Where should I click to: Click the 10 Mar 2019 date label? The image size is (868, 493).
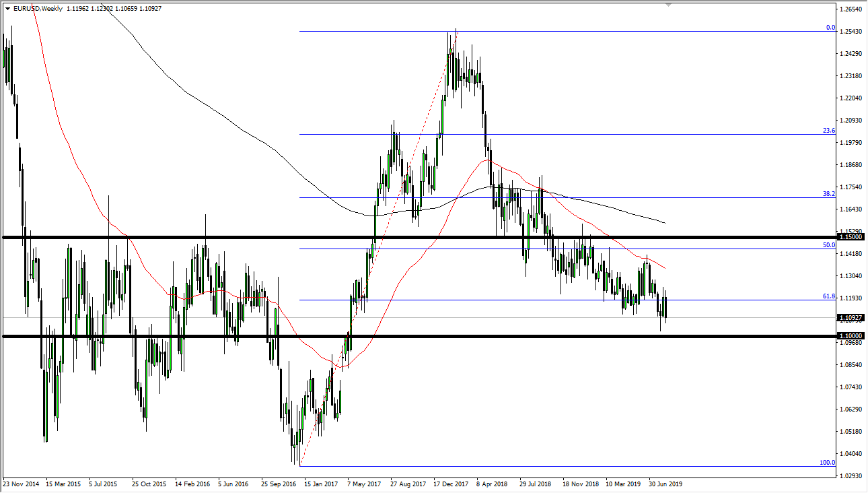coord(622,484)
